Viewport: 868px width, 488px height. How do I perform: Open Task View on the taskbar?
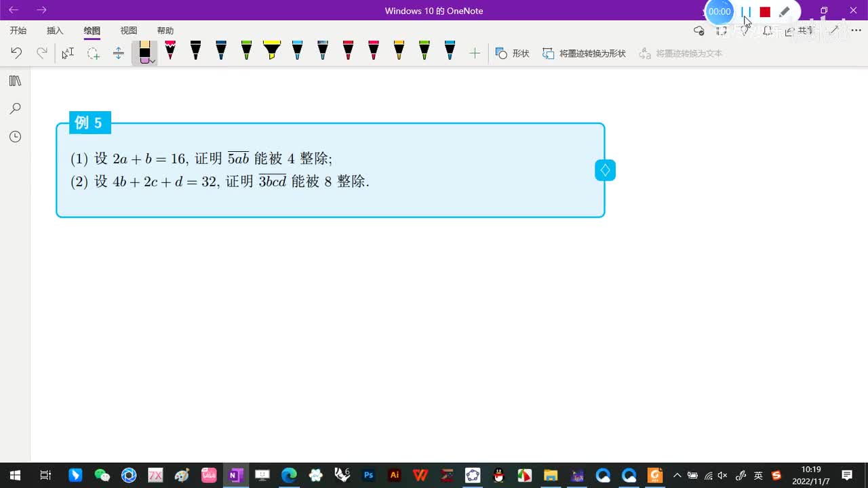point(45,475)
